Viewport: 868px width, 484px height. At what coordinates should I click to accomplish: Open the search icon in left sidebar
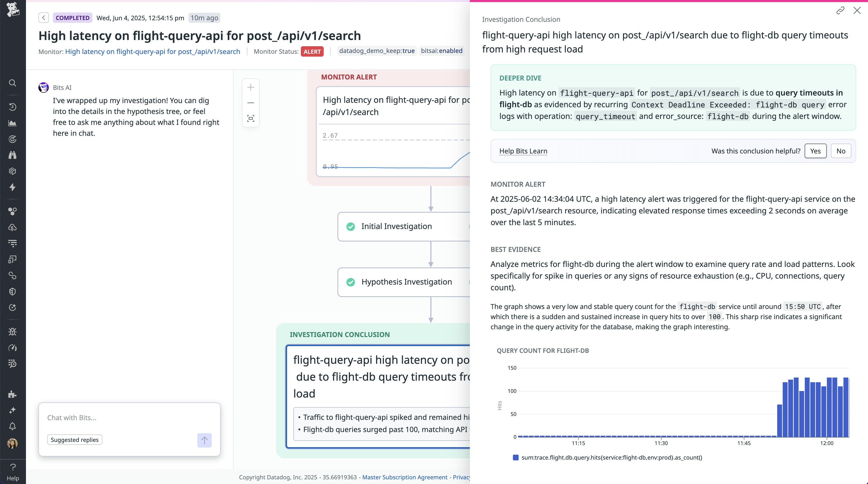coord(12,83)
